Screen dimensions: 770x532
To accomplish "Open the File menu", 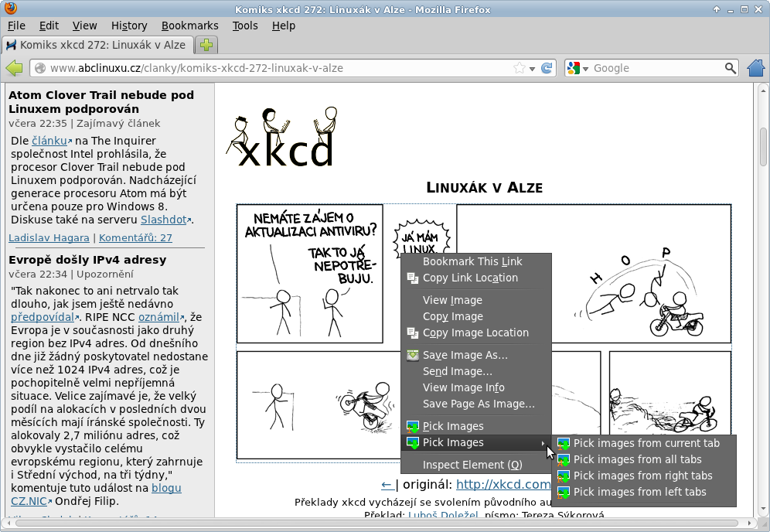I will [17, 26].
